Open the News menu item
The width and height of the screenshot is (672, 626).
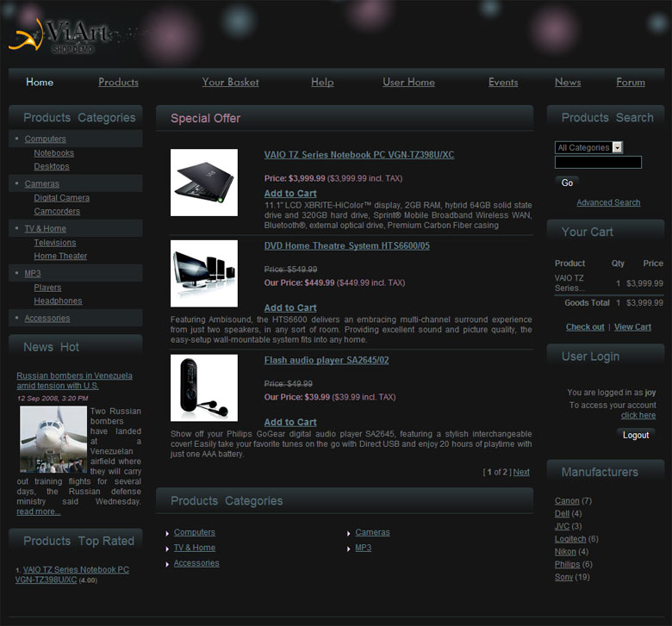pyautogui.click(x=568, y=82)
